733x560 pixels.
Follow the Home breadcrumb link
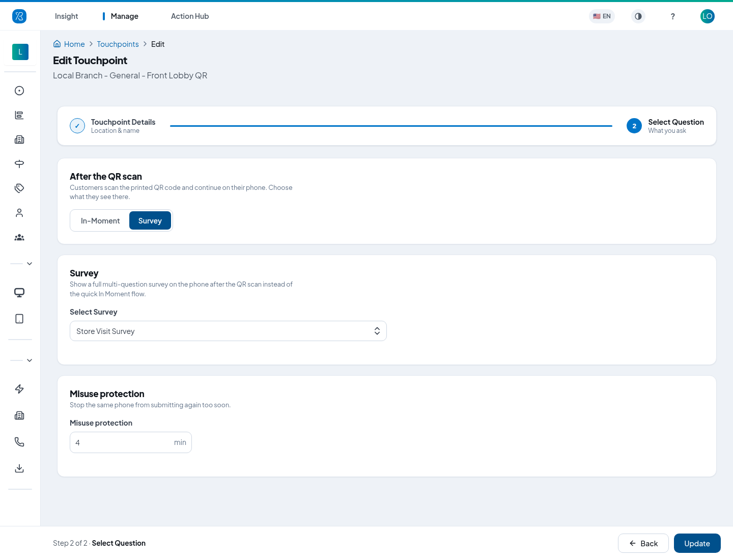click(x=74, y=44)
